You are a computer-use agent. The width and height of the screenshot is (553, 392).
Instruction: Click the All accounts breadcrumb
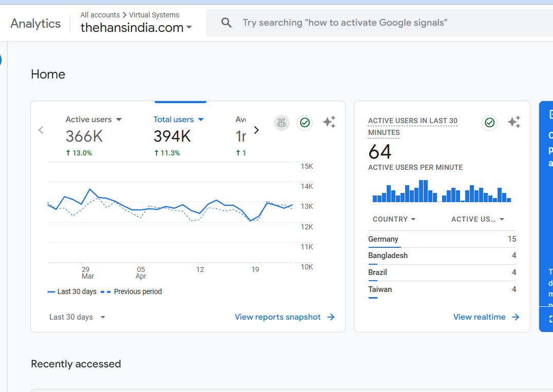100,15
